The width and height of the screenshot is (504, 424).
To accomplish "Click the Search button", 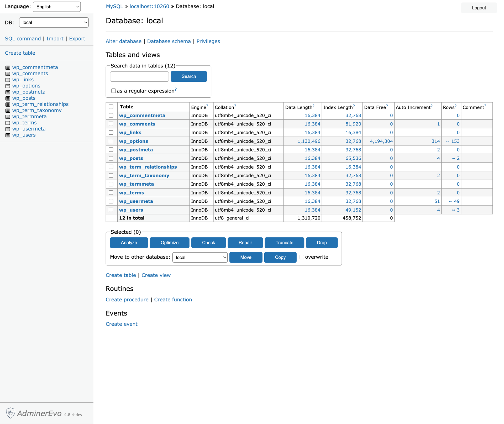I will (x=189, y=76).
